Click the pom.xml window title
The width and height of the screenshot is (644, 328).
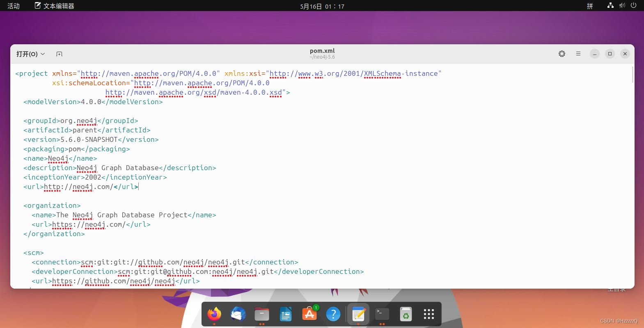[x=322, y=51]
